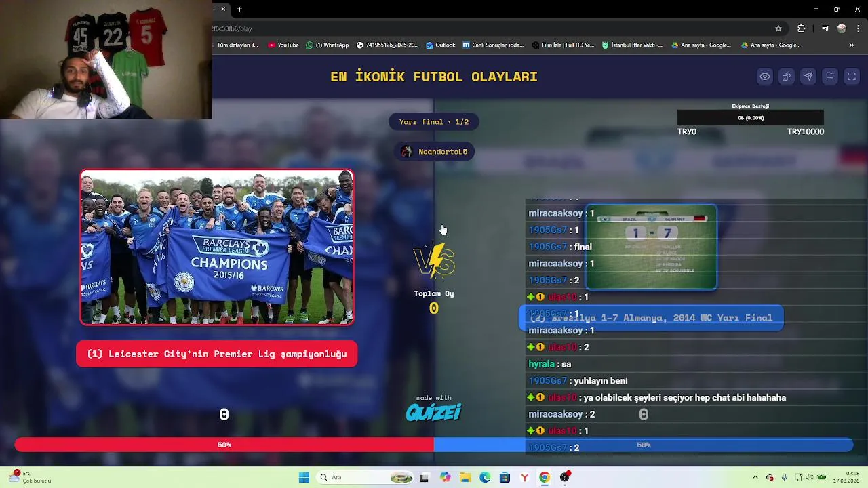Enter fullscreen with the expand icon

[x=851, y=77]
